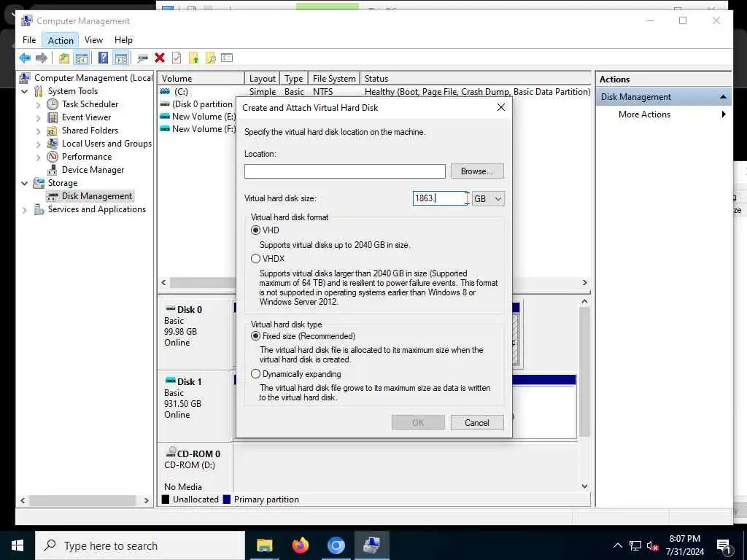Click the Disk 1 label block
Image resolution: width=747 pixels, height=560 pixels.
[195, 406]
